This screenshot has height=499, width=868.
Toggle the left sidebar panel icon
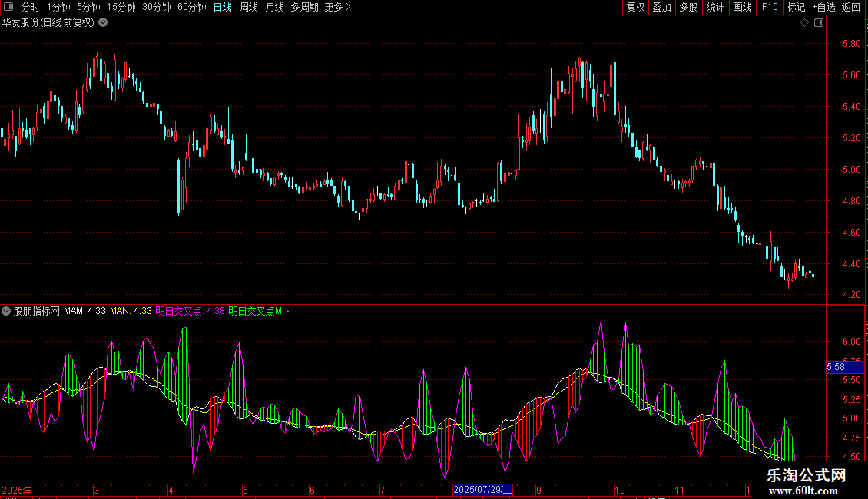point(8,7)
